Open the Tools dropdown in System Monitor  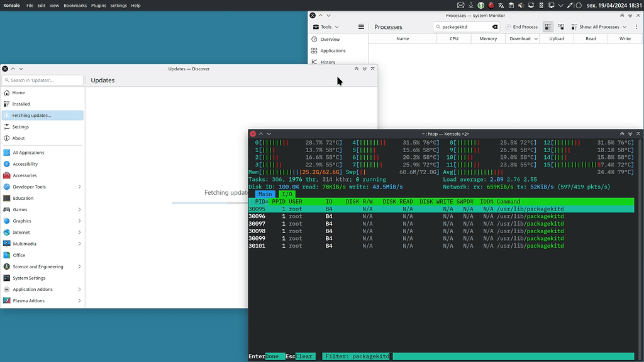point(326,26)
